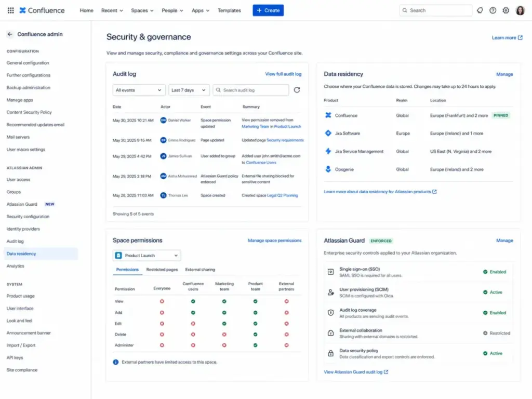Switch to the External sharing tab
Screen dimensions: 532x399
200,270
